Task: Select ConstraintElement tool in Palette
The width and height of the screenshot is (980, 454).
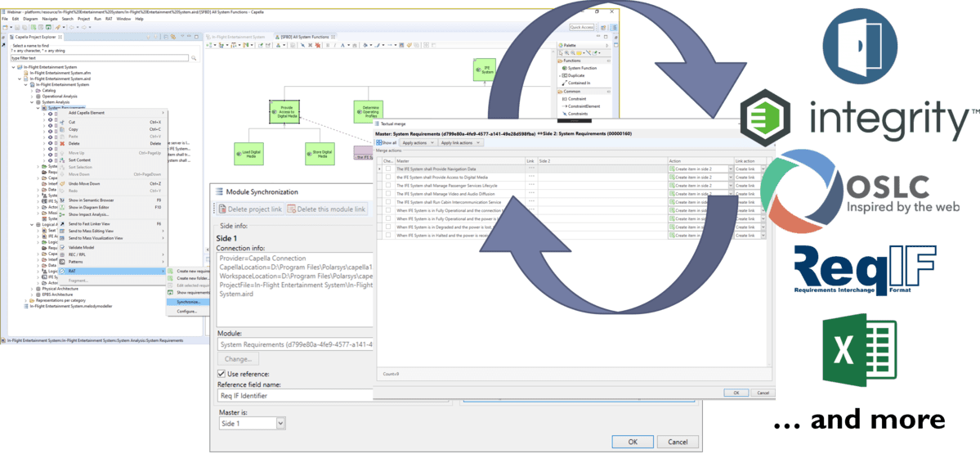Action: (580, 106)
